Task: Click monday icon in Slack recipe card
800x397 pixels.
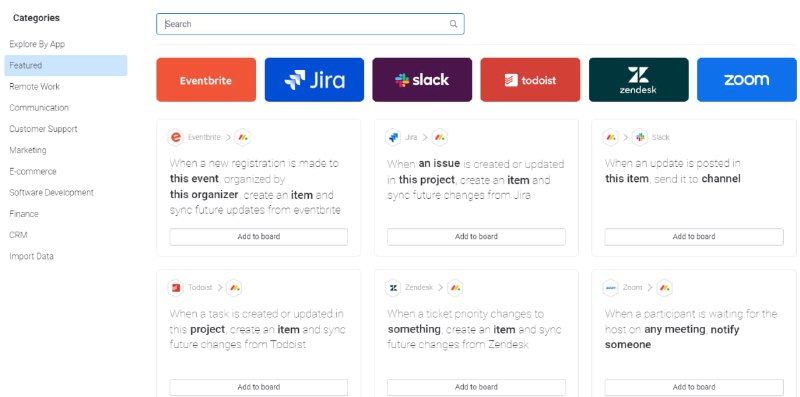Action: pos(611,137)
